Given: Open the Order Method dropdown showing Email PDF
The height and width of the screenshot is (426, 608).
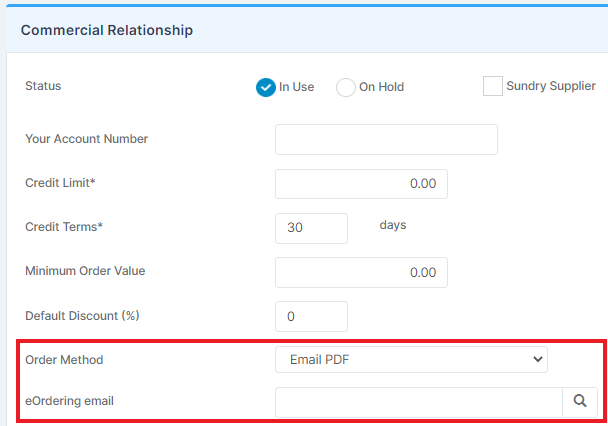Looking at the screenshot, I should (x=411, y=360).
